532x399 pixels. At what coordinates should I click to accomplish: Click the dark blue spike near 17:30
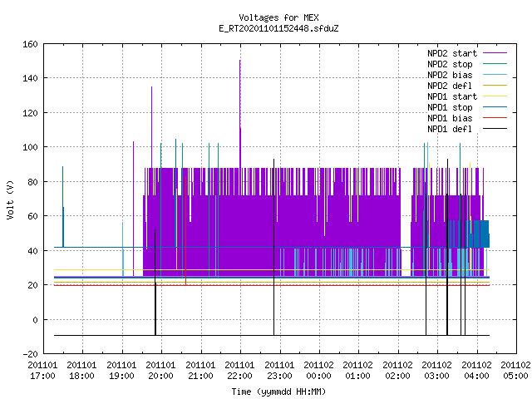(x=63, y=206)
